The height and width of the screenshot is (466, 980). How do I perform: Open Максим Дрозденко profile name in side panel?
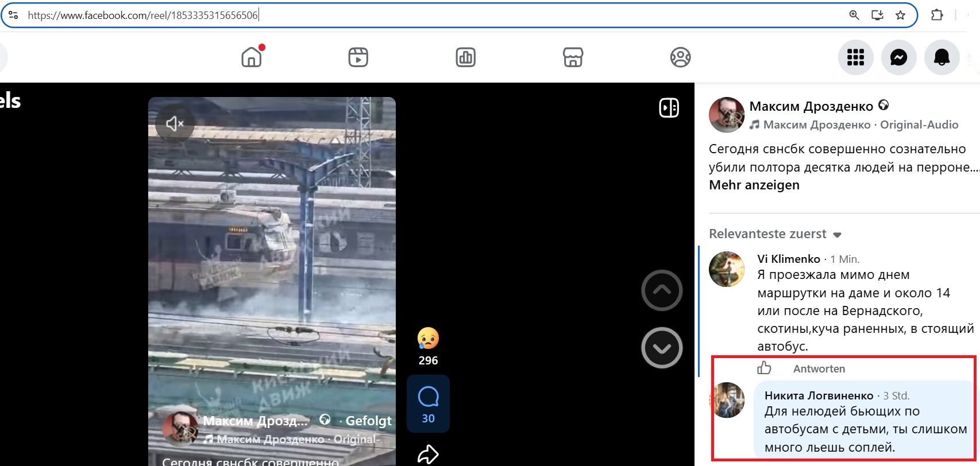[x=811, y=106]
